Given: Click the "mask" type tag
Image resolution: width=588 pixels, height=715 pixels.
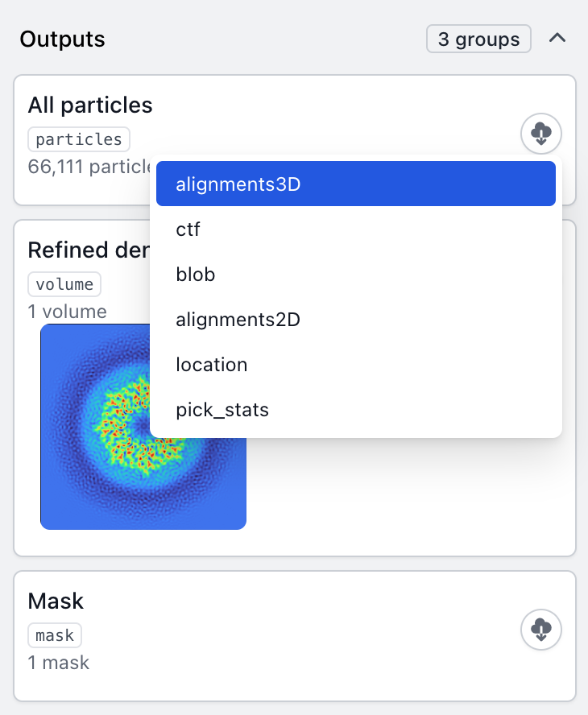Looking at the screenshot, I should [55, 635].
